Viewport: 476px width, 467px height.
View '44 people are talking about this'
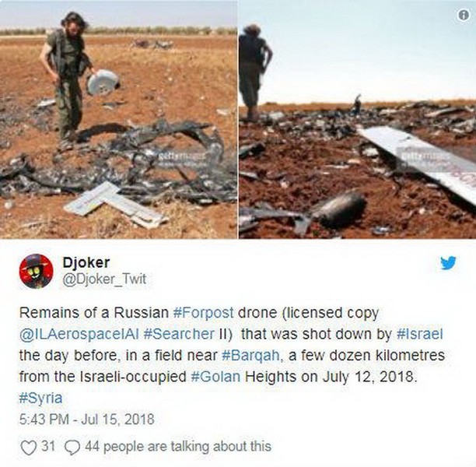click(178, 446)
